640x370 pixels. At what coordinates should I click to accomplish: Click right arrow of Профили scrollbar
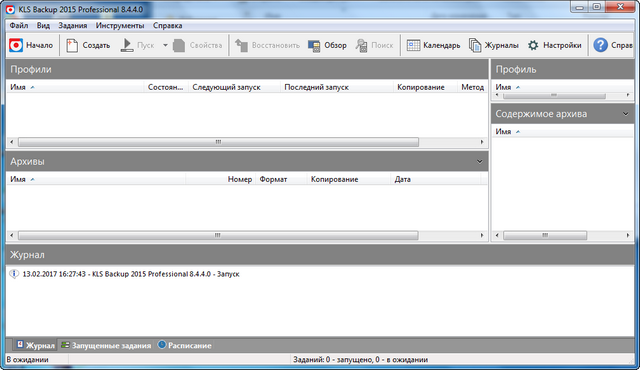(x=482, y=142)
